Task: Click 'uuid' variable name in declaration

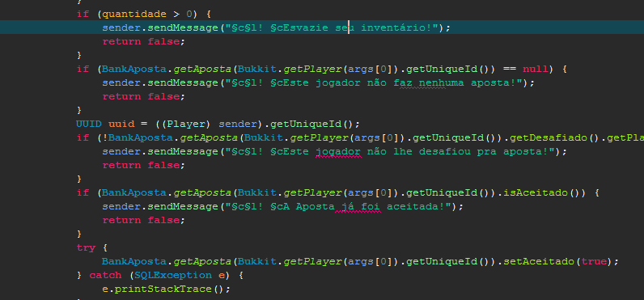Action: (121, 124)
